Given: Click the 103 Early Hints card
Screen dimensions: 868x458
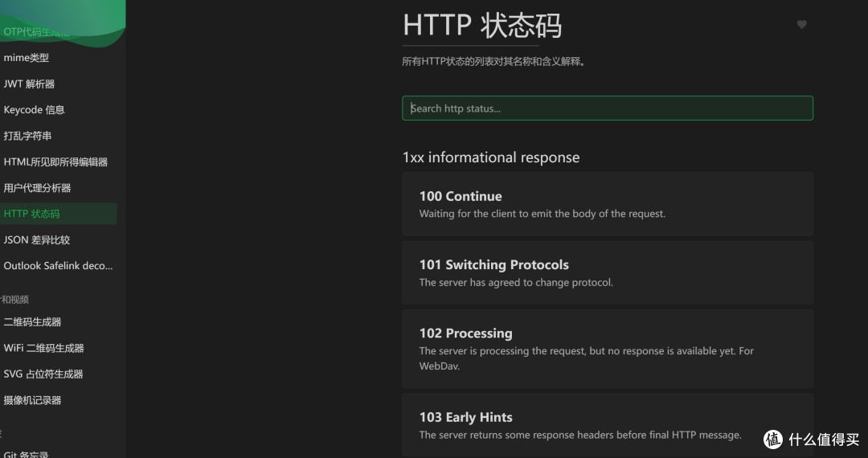Looking at the screenshot, I should (608, 425).
